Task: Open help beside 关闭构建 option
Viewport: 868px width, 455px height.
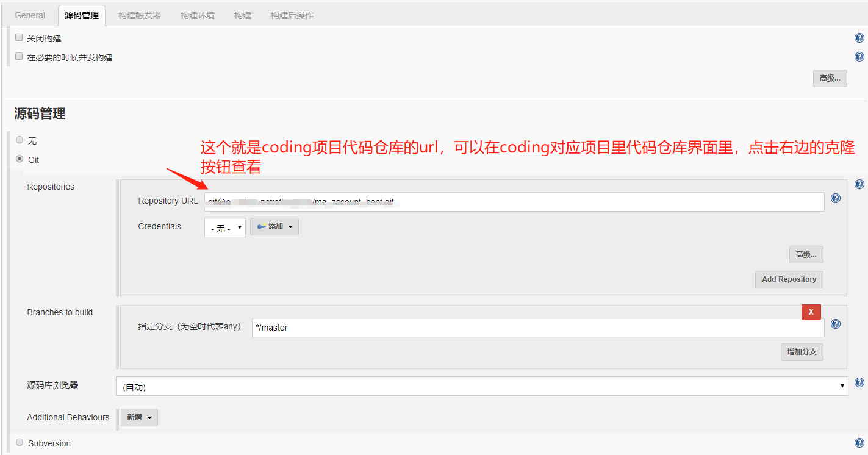Action: pyautogui.click(x=859, y=37)
